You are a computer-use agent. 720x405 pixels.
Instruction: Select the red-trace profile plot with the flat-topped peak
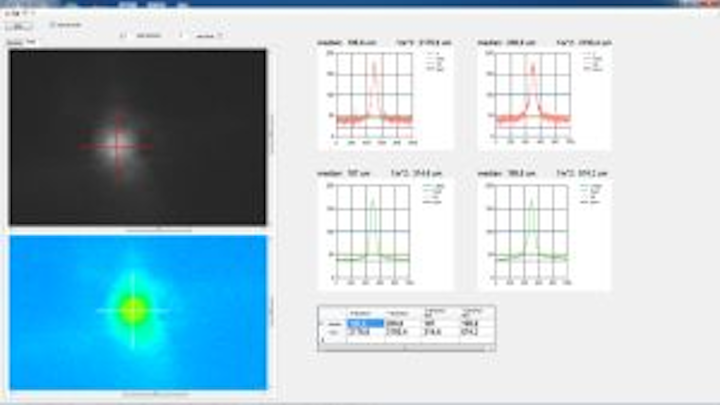click(x=385, y=98)
